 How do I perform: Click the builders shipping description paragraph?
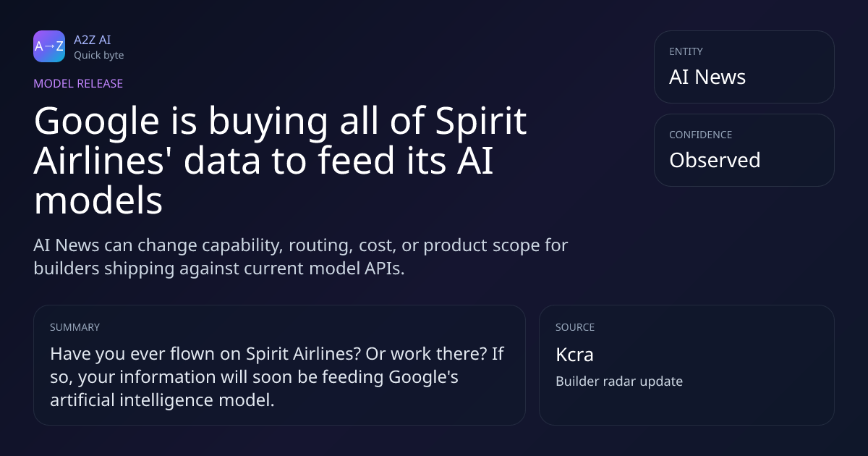pos(301,256)
